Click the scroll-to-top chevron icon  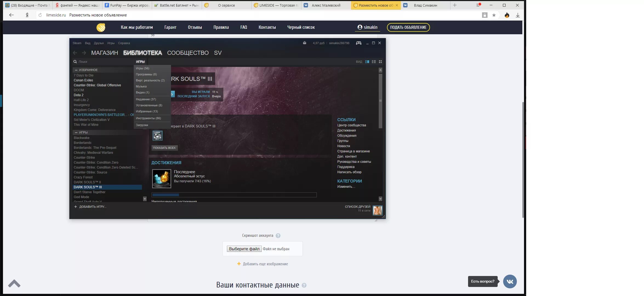14,283
